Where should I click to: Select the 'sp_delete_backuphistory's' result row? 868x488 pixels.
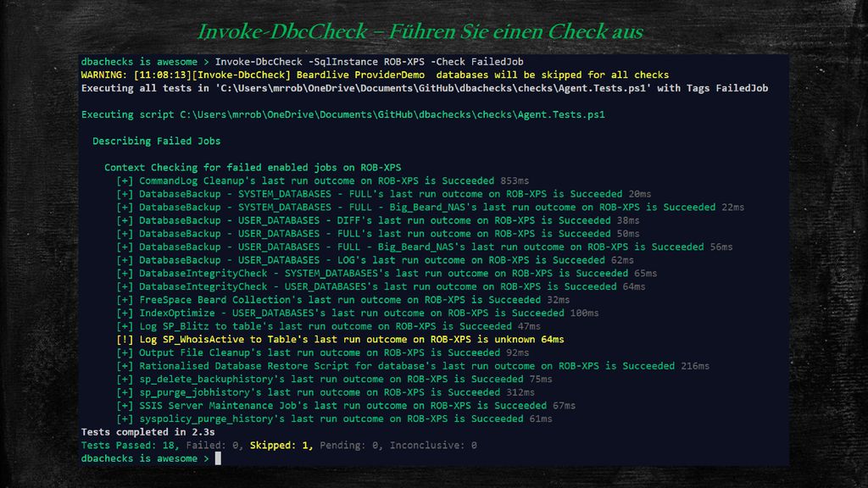(334, 379)
